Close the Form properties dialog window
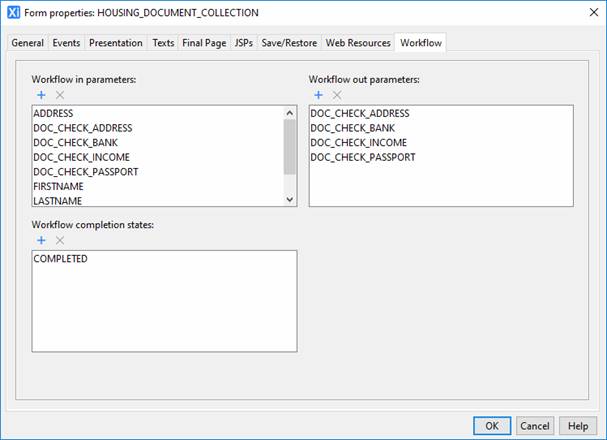This screenshot has width=607, height=440. 588,13
